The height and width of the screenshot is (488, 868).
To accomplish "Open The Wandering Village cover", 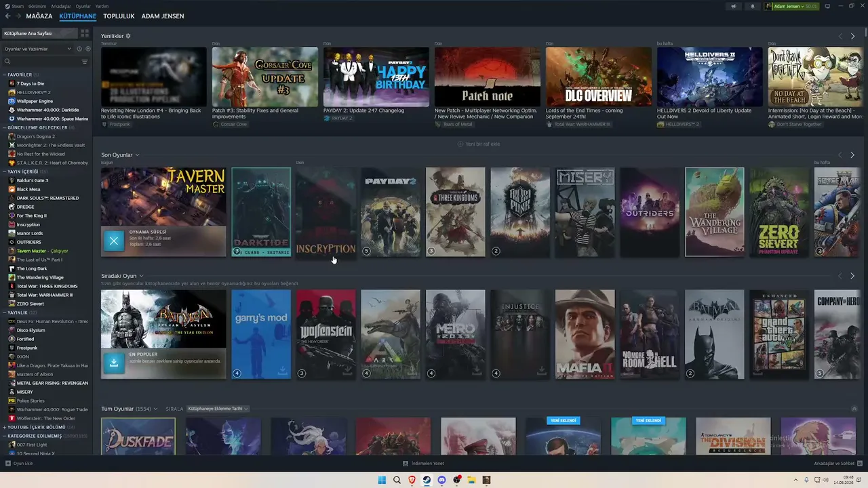I will click(715, 212).
